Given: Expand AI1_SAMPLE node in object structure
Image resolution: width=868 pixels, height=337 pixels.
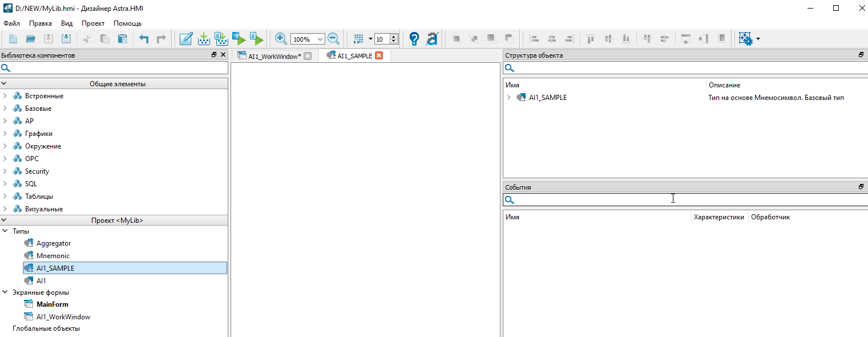Looking at the screenshot, I should (x=508, y=98).
